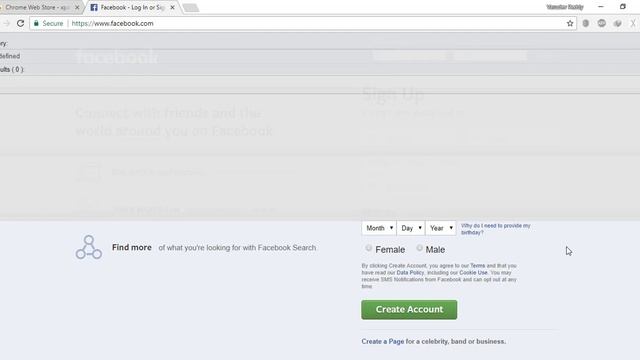Open the Data Policy link
Viewport: 640px width, 360px height.
point(410,273)
